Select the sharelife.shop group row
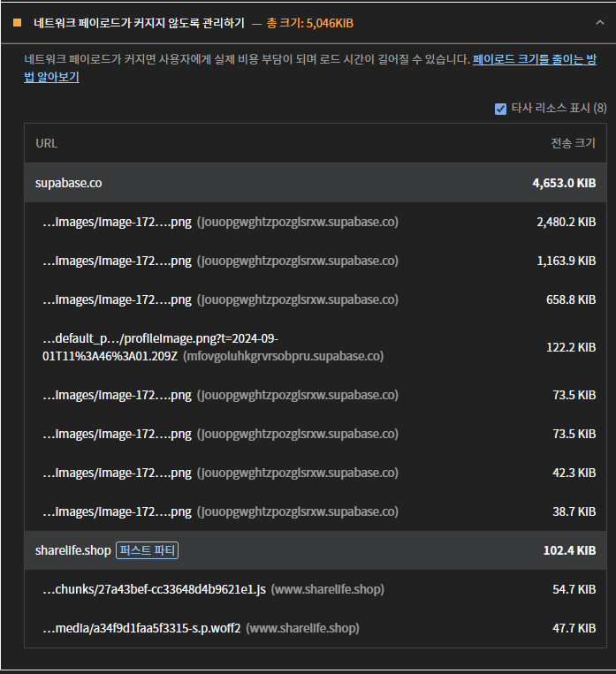The image size is (616, 674). (x=316, y=550)
